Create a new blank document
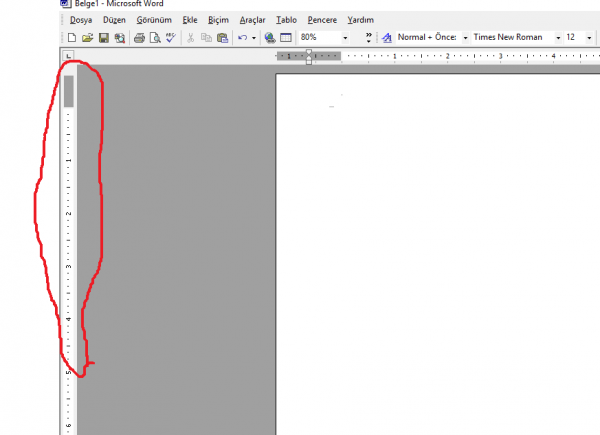The height and width of the screenshot is (435, 600). tap(72, 37)
